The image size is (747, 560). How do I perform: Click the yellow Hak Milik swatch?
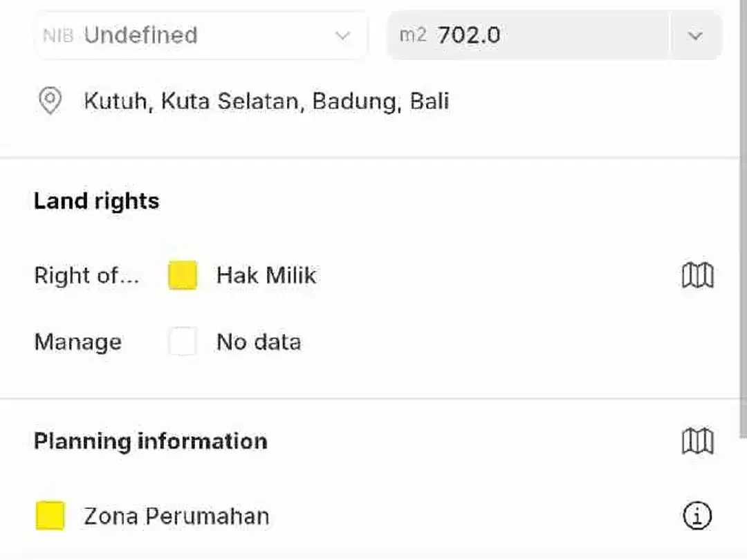click(183, 275)
